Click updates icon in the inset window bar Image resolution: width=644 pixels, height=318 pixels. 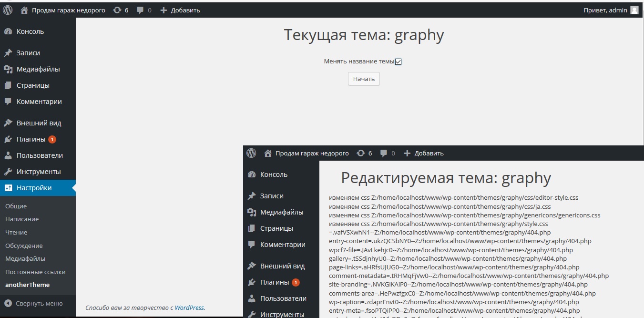[361, 153]
